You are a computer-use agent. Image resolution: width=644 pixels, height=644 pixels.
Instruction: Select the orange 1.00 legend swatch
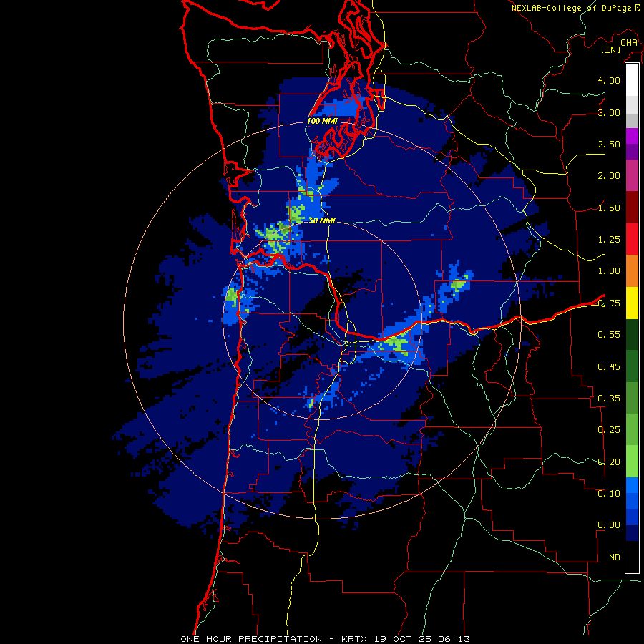coord(632,271)
